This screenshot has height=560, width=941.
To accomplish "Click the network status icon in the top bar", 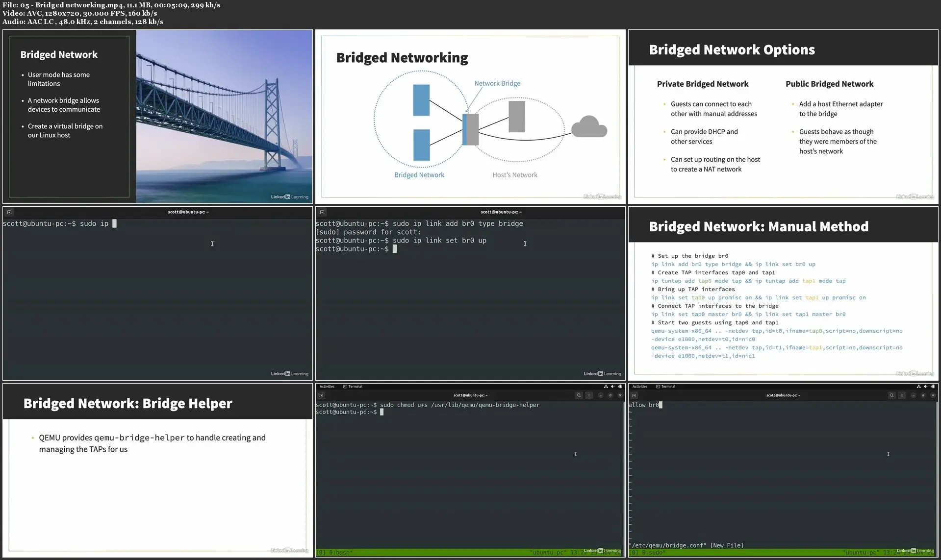I will (x=606, y=387).
